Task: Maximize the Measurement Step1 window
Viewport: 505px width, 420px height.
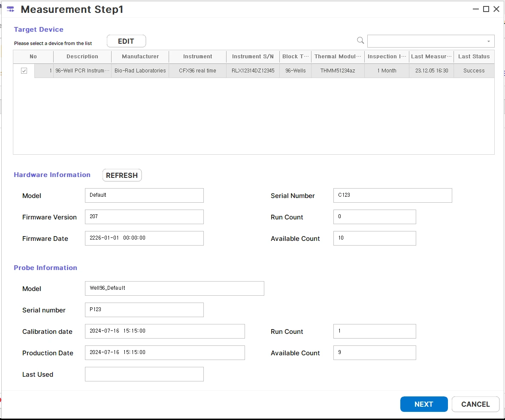Action: [486, 9]
